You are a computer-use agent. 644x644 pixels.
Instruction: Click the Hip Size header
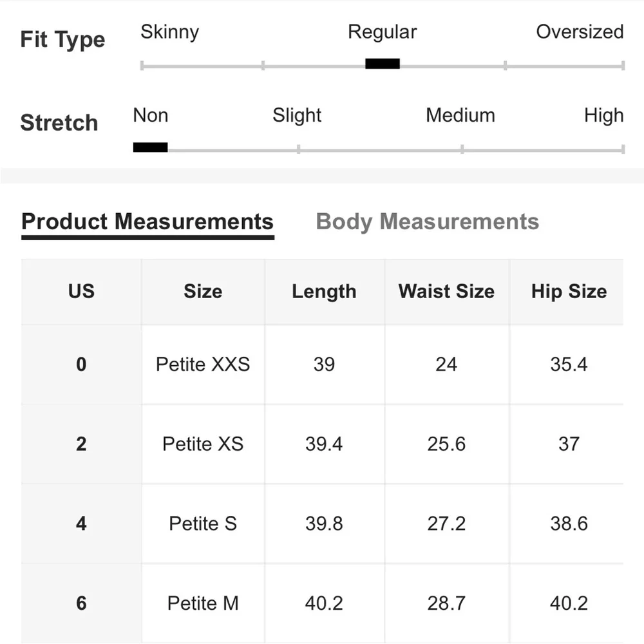coord(569,291)
